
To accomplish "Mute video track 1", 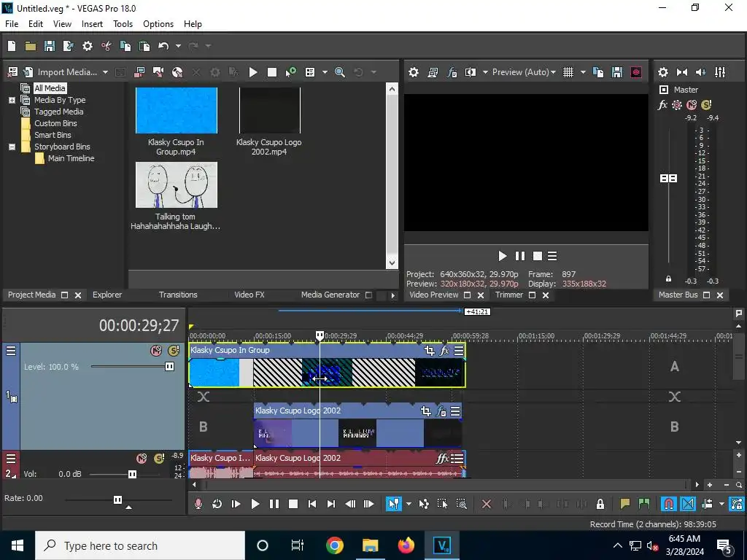I will [x=156, y=351].
